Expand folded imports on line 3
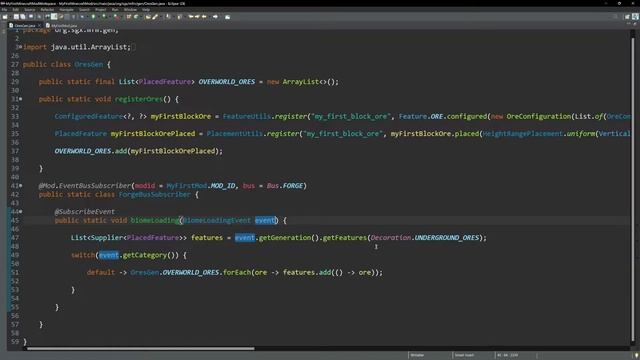Screen dimensions: 640x360 pos(20,47)
